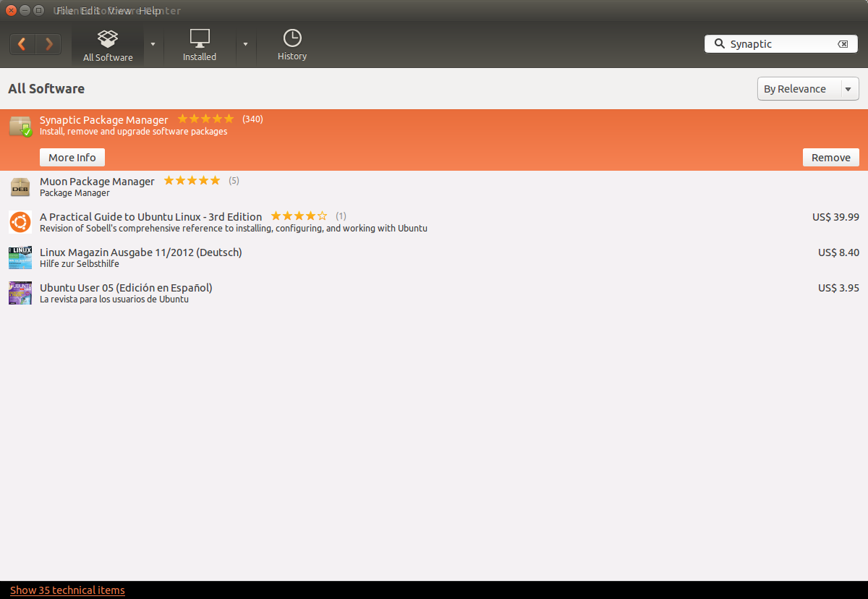868x599 pixels.
Task: Click Muon's star rating
Action: (x=192, y=181)
